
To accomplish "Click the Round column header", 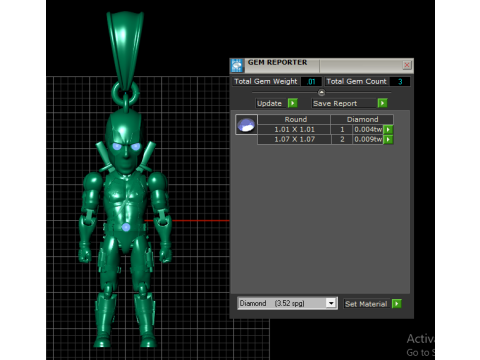I will (294, 119).
